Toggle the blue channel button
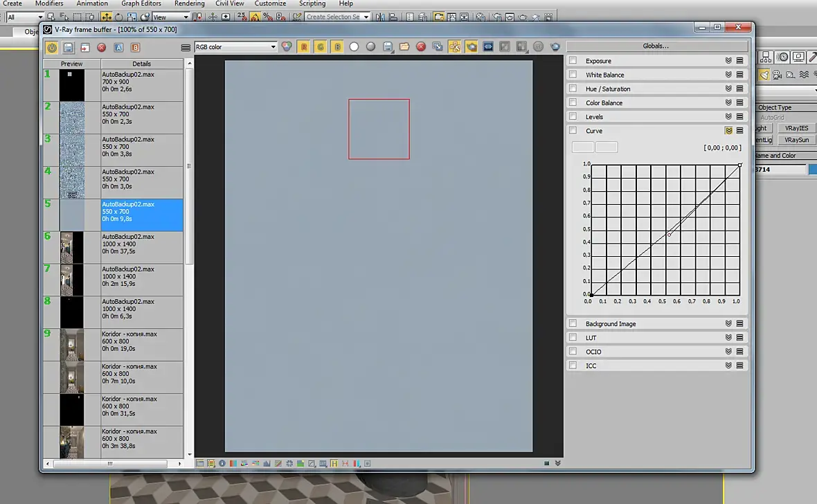This screenshot has height=504, width=817. point(337,47)
